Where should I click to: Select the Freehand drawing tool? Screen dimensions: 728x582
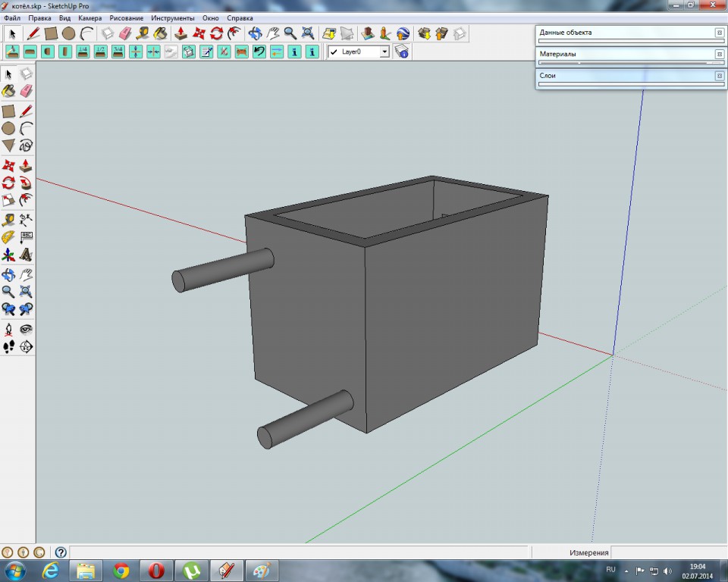coord(26,145)
